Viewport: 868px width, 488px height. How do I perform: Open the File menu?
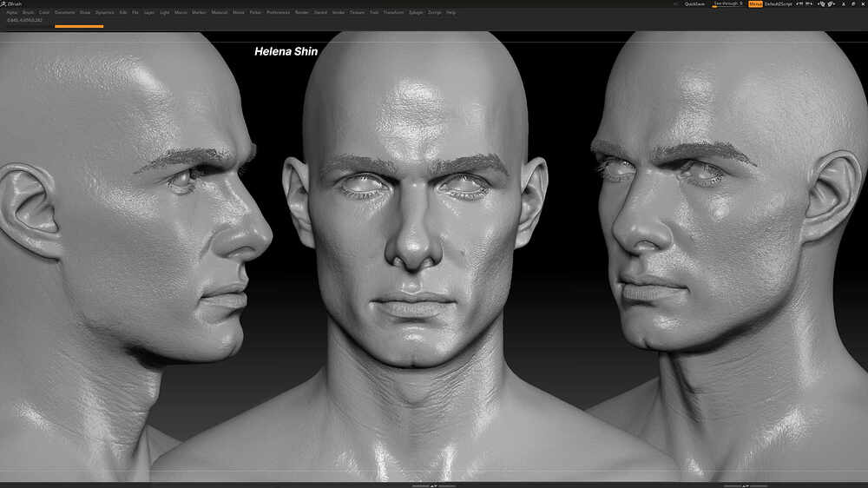point(135,12)
